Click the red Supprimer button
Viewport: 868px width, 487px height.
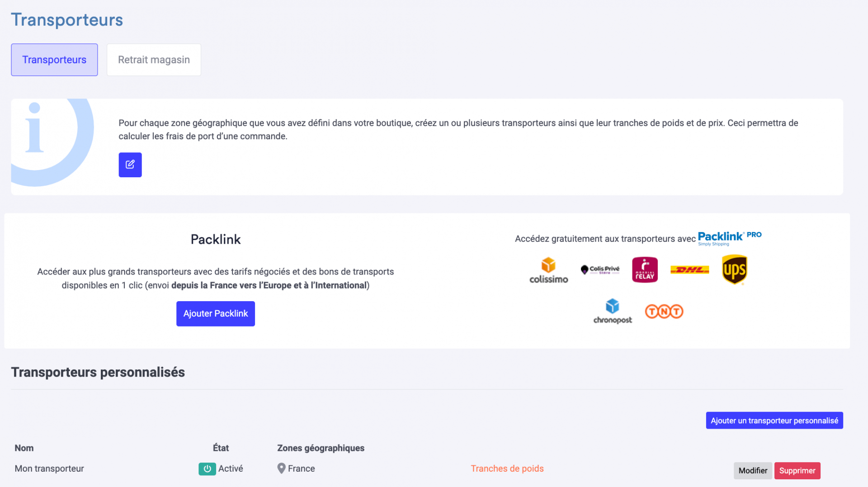click(x=797, y=471)
